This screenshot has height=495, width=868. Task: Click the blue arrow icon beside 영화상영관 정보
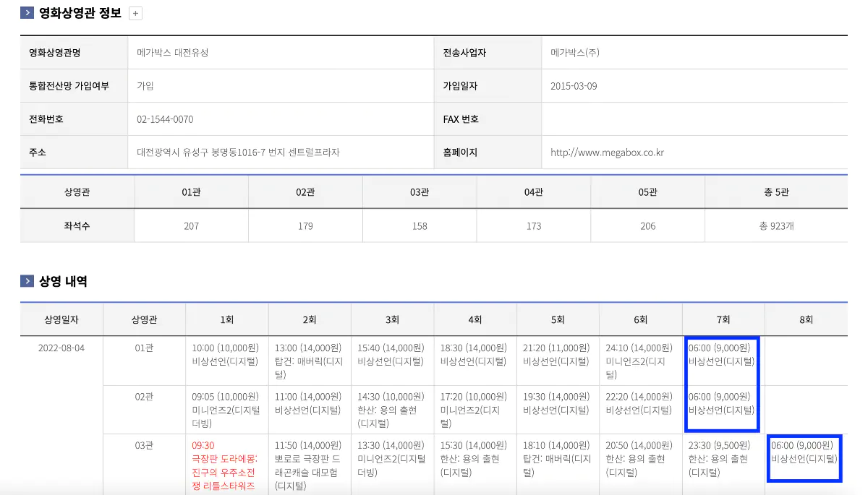coord(26,12)
